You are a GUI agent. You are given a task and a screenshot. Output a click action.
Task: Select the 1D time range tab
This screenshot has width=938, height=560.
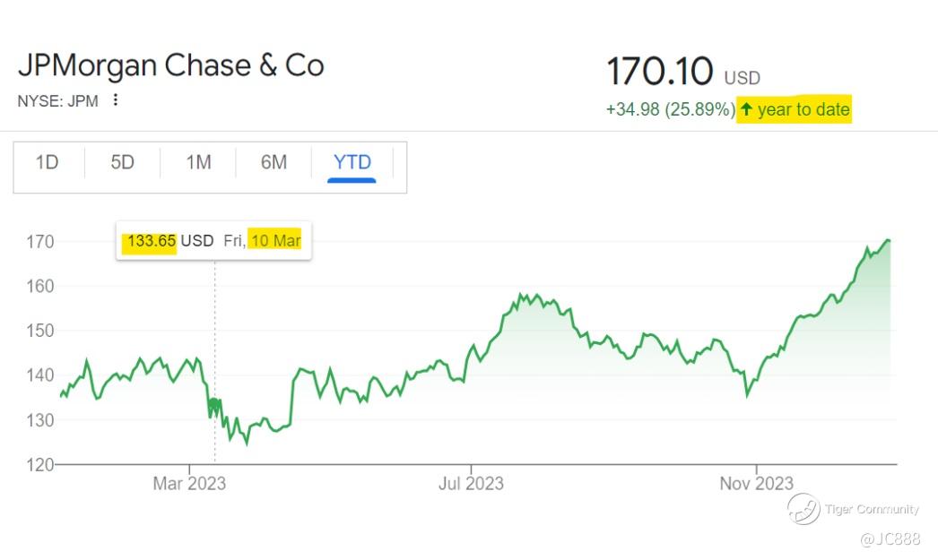(x=47, y=162)
